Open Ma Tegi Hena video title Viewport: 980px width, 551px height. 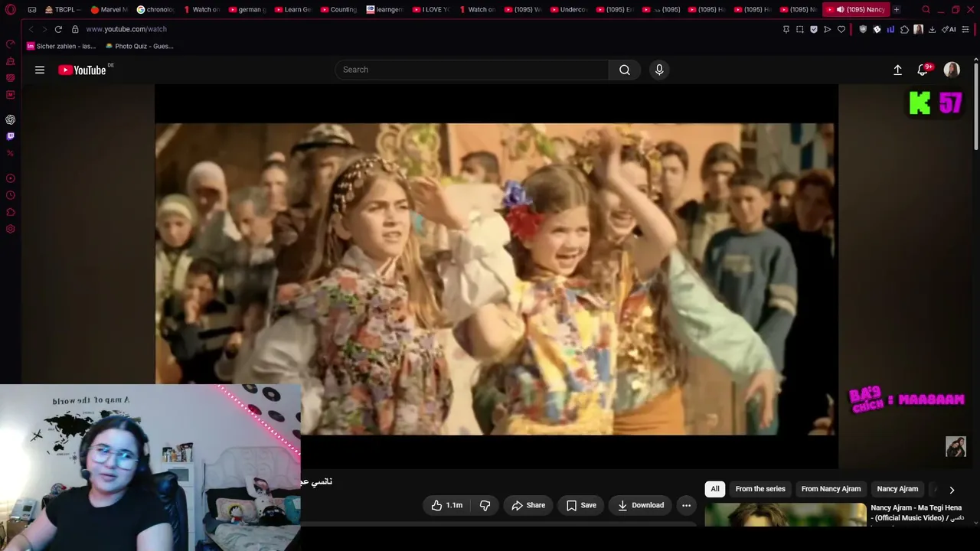coord(916,513)
